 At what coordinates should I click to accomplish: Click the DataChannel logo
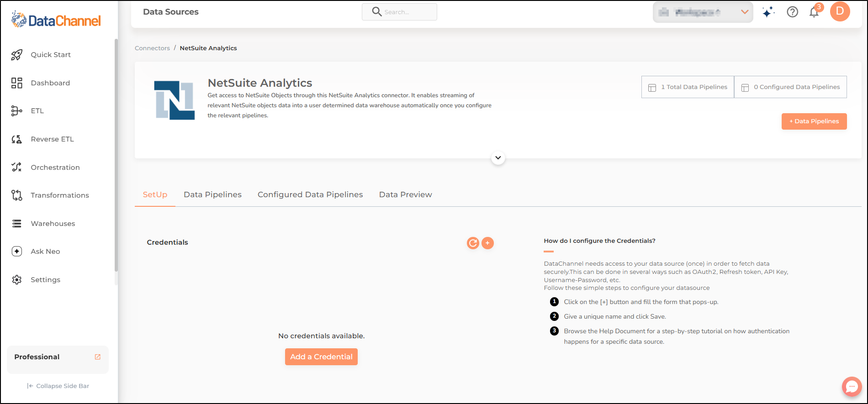(x=56, y=20)
